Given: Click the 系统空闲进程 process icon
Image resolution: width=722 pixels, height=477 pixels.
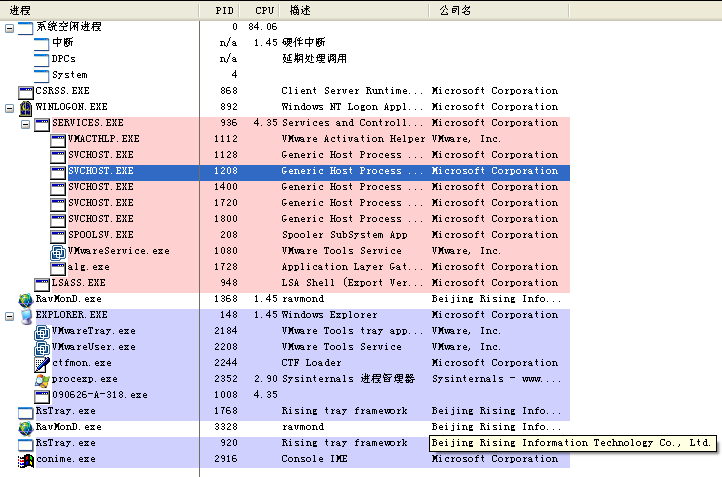Looking at the screenshot, I should pos(25,28).
